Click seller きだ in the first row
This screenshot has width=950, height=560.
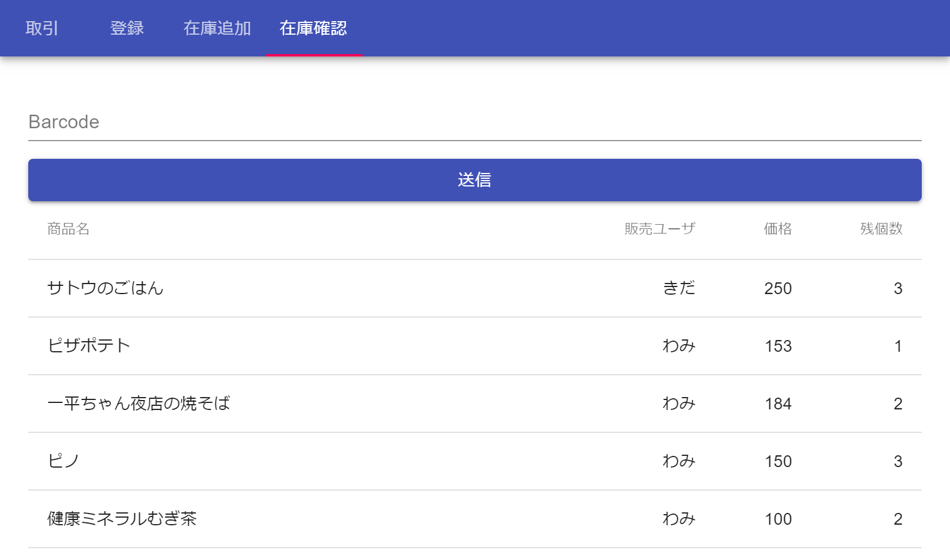(679, 288)
